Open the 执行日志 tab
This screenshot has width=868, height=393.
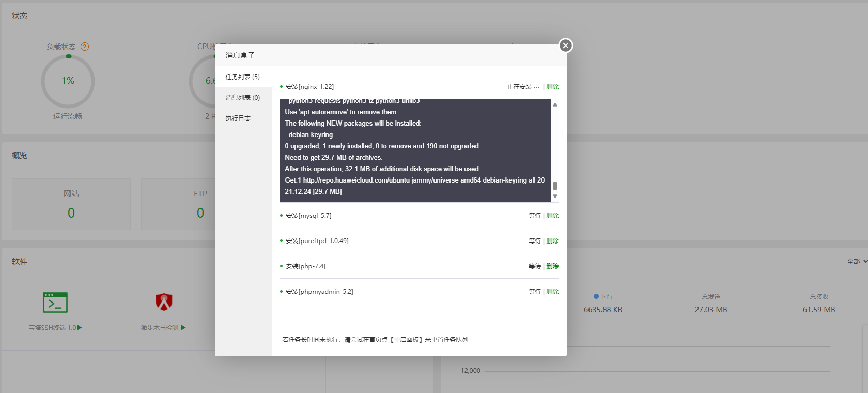click(x=238, y=118)
